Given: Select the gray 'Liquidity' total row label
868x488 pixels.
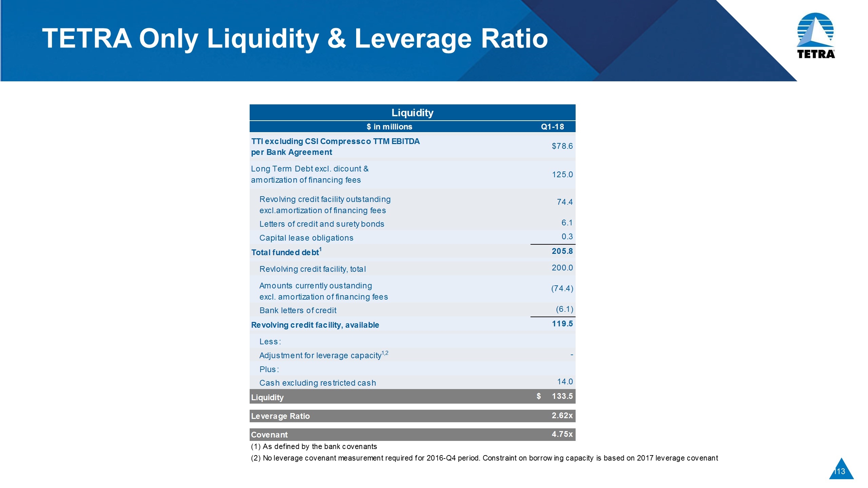Looking at the screenshot, I should click(267, 398).
